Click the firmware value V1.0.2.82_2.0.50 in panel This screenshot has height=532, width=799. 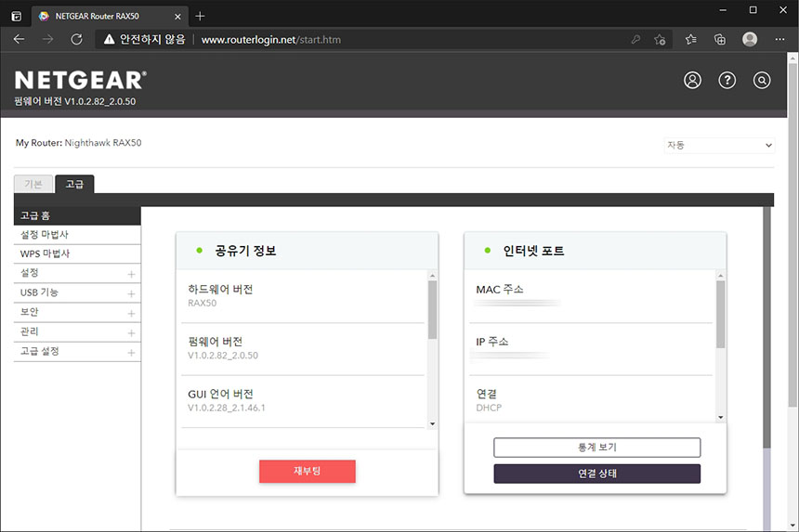(223, 356)
